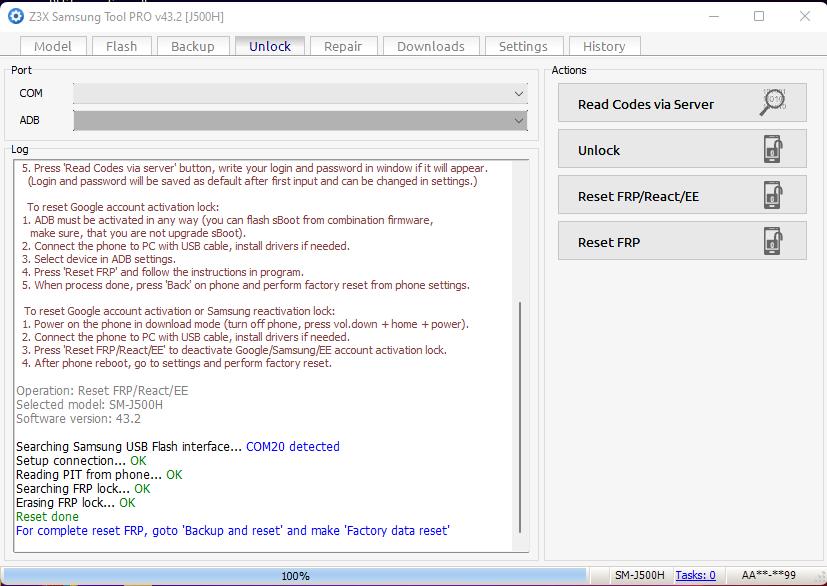The height and width of the screenshot is (586, 827).
Task: Switch to the Flash tab
Action: click(121, 46)
